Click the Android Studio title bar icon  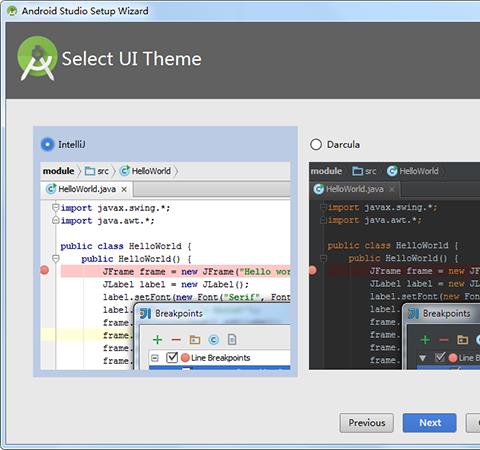click(x=12, y=11)
